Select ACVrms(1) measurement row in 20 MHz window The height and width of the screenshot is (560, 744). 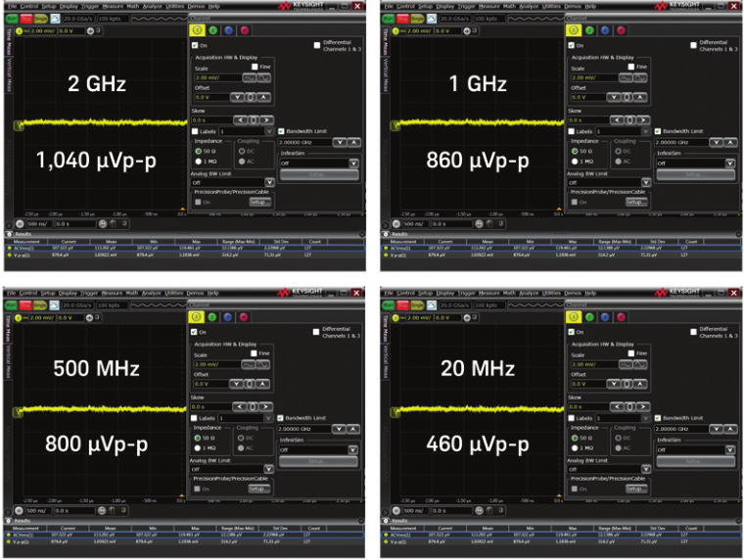(x=561, y=535)
